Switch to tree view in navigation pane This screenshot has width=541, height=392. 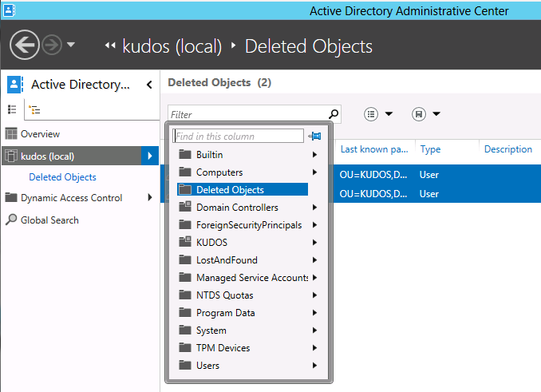34,109
